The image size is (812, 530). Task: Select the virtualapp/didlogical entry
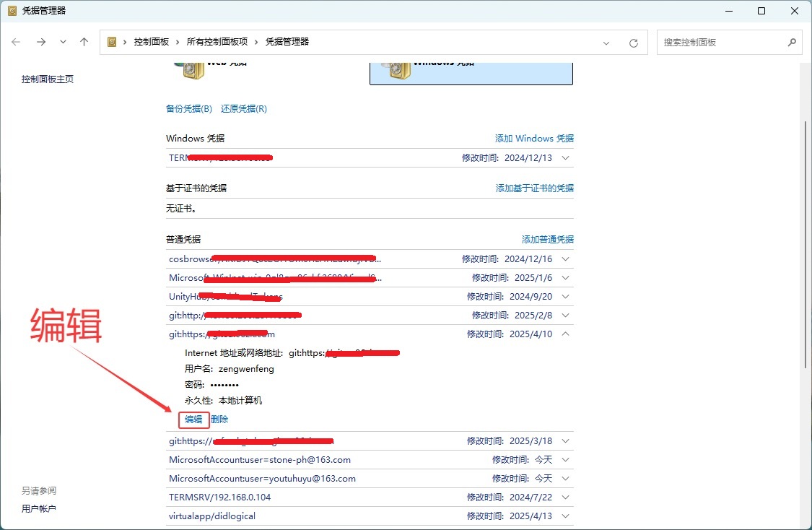[x=211, y=516]
